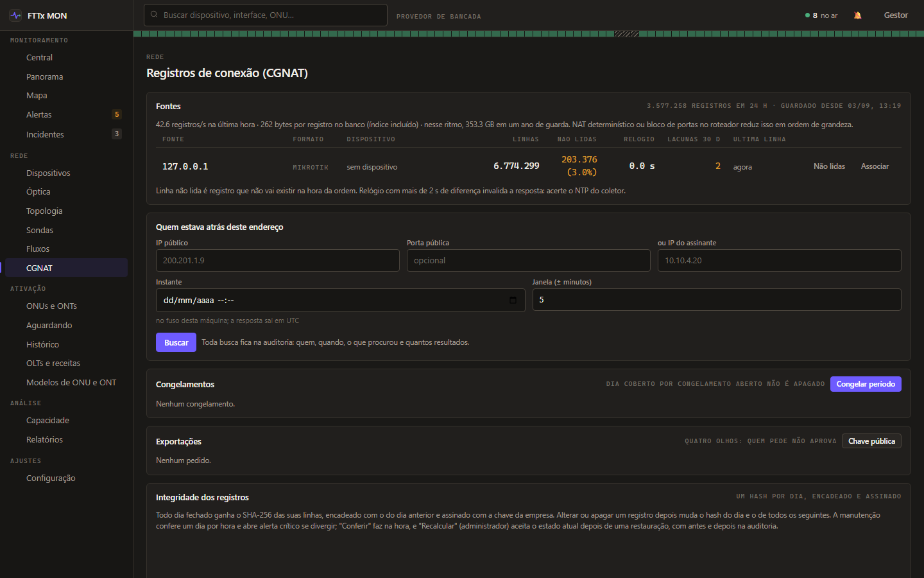This screenshot has height=578, width=924.
Task: Go to Capacidade analysis
Action: click(66, 420)
